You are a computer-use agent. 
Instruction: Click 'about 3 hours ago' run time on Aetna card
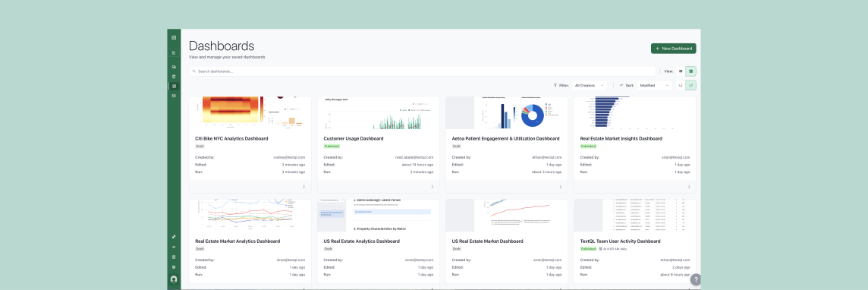(548, 172)
